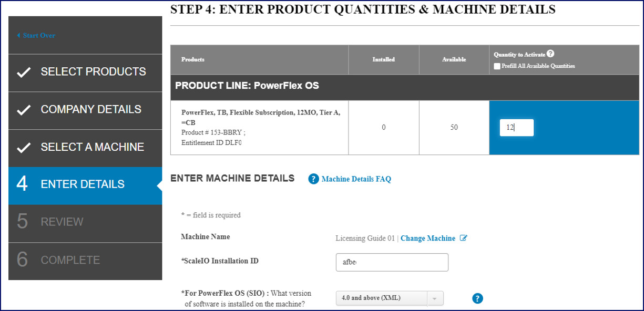Enable Prefill All Available Quantities checkbox
Viewport: 644px width, 311px height.
tap(497, 66)
